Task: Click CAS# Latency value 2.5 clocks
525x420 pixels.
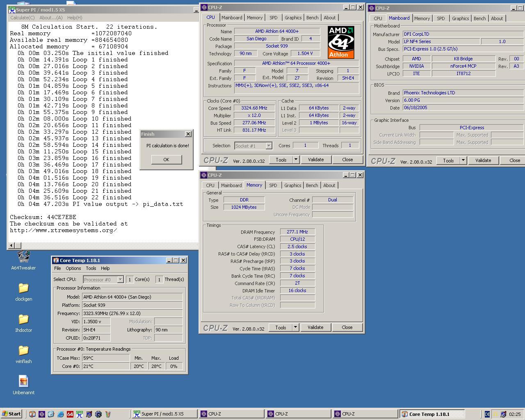Action: click(x=297, y=247)
